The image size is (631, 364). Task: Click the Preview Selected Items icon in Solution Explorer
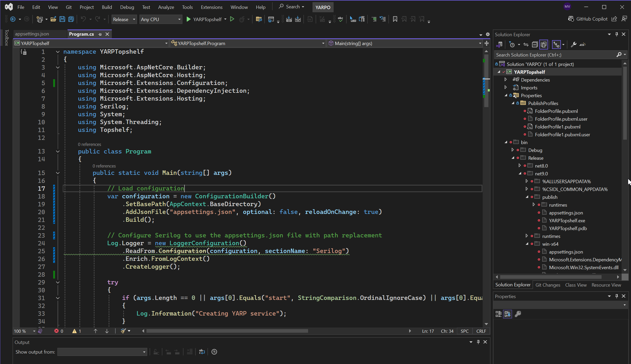point(583,45)
